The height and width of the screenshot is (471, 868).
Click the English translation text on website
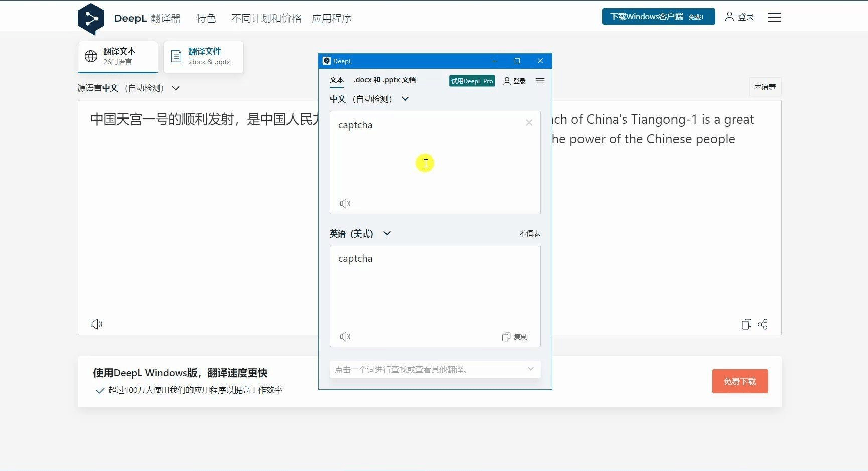(x=653, y=129)
